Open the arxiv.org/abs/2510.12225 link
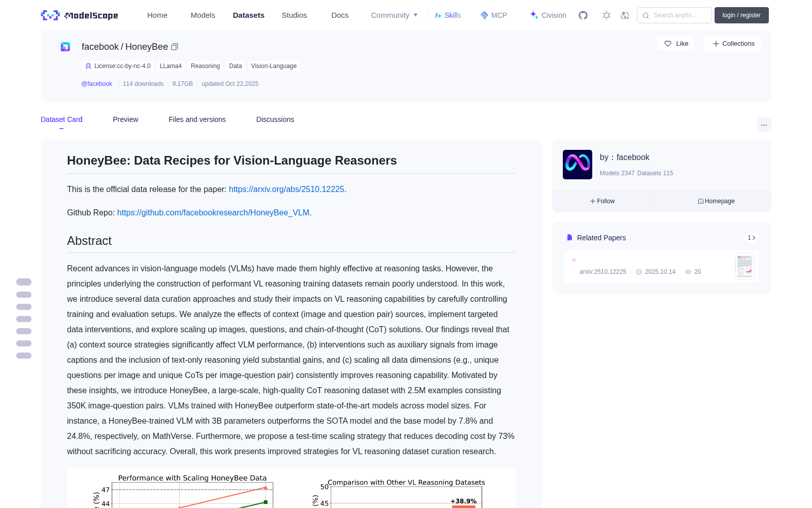This screenshot has height=508, width=812. 286,189
